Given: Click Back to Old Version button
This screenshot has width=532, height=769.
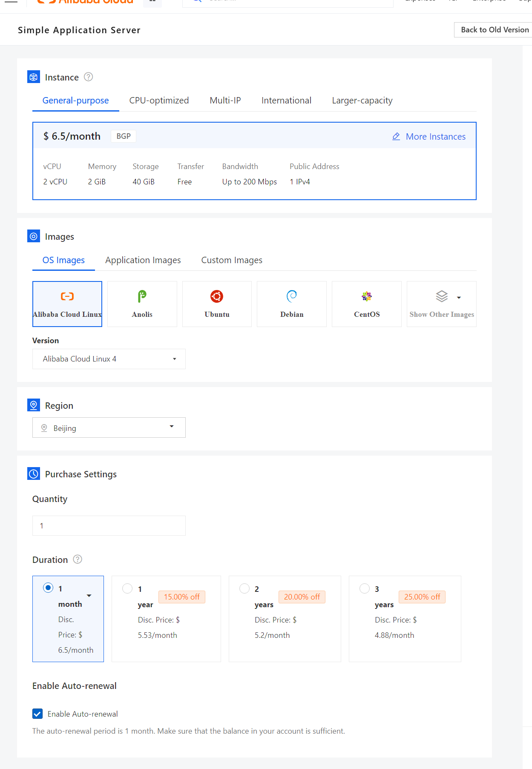Looking at the screenshot, I should pos(494,30).
